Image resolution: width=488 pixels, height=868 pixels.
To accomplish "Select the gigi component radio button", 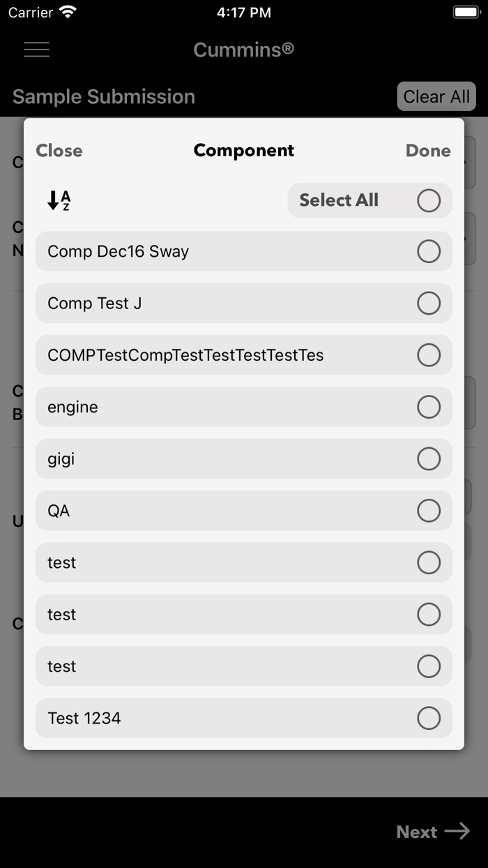I will pyautogui.click(x=430, y=458).
